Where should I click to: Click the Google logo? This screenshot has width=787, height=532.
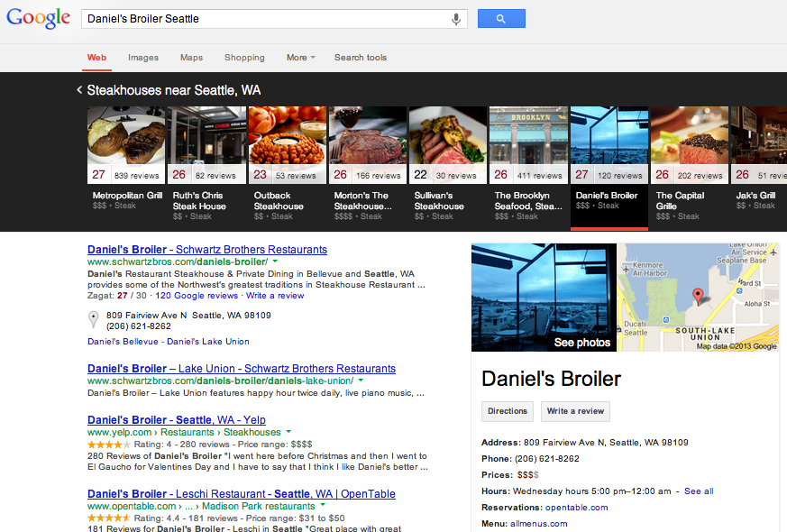point(38,18)
